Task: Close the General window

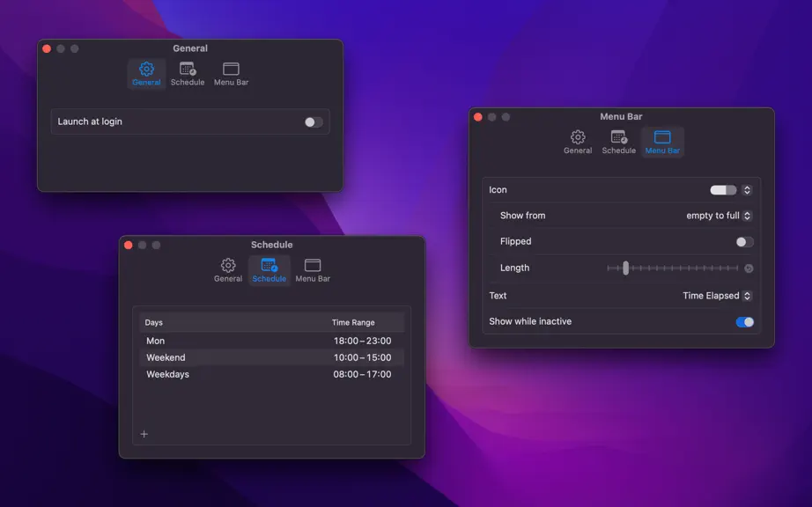Action: coord(47,48)
